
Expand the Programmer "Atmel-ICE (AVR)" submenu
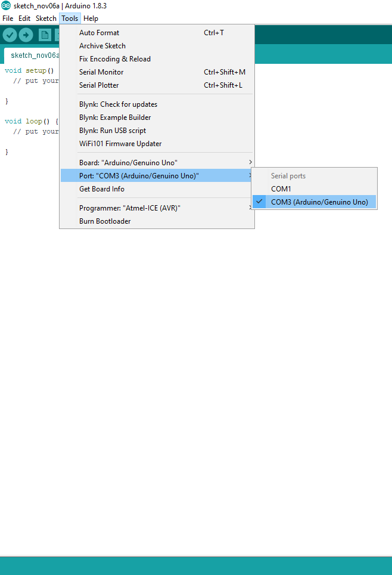(x=157, y=208)
